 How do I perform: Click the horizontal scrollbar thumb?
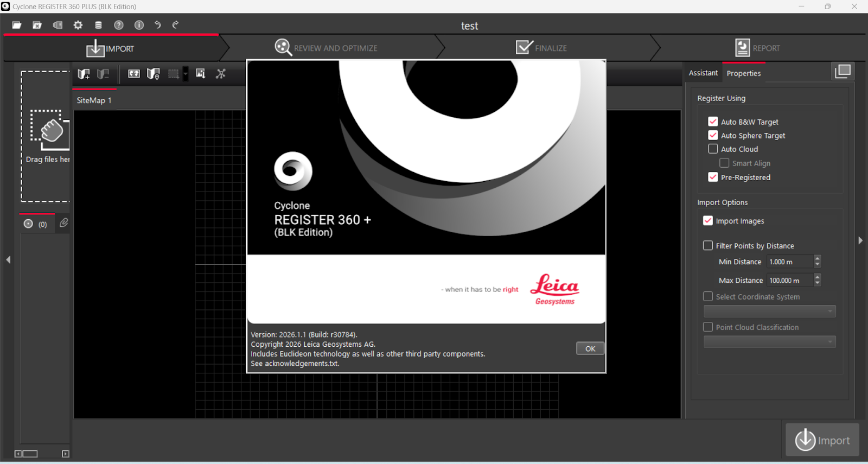click(30, 454)
